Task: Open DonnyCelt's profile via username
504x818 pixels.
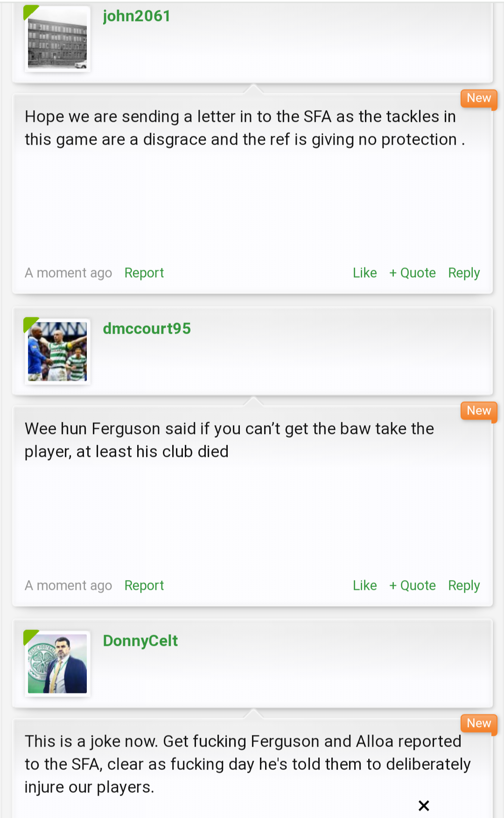Action: [140, 641]
